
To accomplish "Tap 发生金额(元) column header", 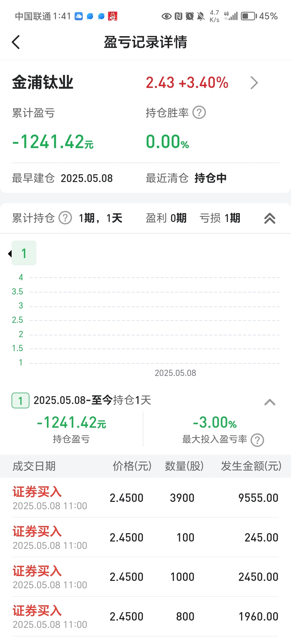I will [x=251, y=466].
